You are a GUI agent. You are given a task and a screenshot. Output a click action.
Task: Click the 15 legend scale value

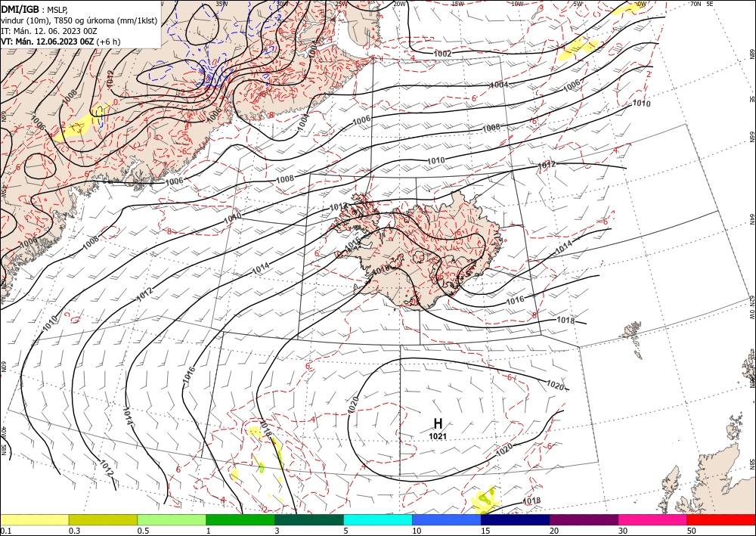(485, 531)
